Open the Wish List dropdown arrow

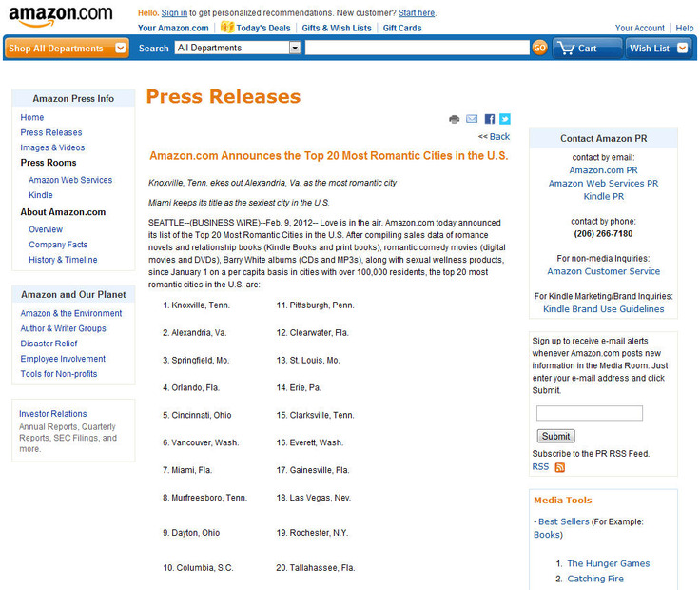tap(682, 48)
